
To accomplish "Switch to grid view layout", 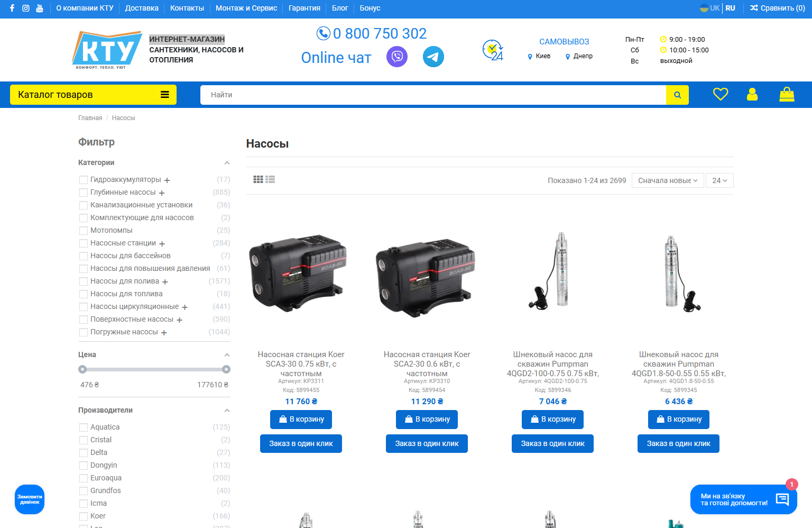I will pos(258,180).
